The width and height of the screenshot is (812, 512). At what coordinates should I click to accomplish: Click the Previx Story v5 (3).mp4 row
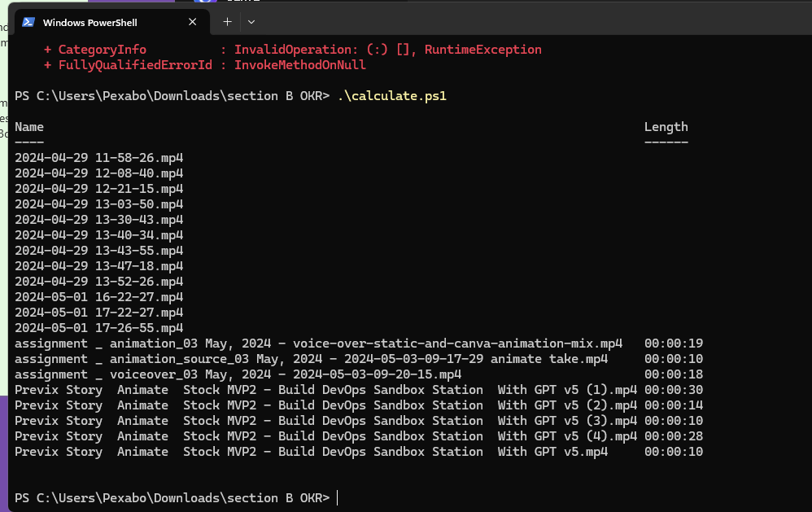pos(359,422)
